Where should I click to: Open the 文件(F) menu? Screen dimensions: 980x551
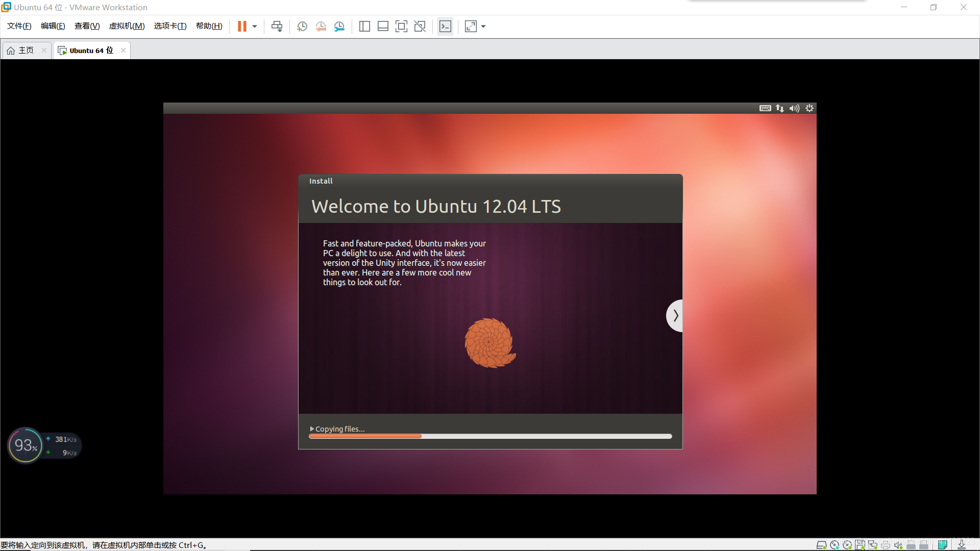click(x=19, y=26)
